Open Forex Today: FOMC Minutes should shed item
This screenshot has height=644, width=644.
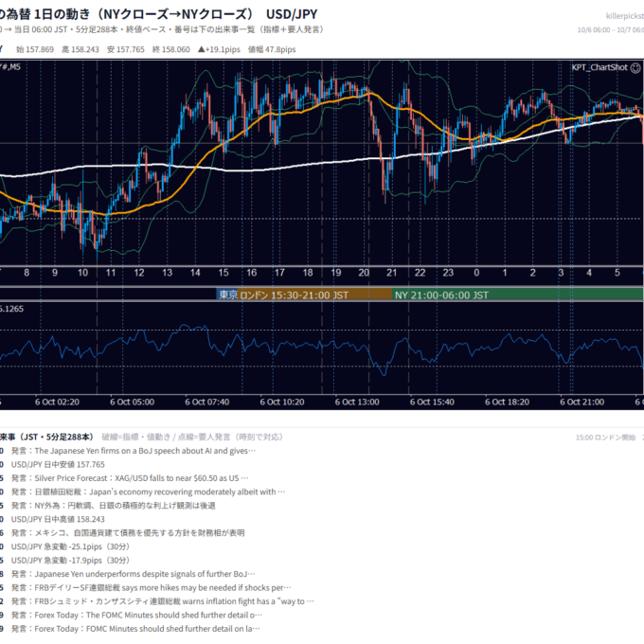[135, 629]
